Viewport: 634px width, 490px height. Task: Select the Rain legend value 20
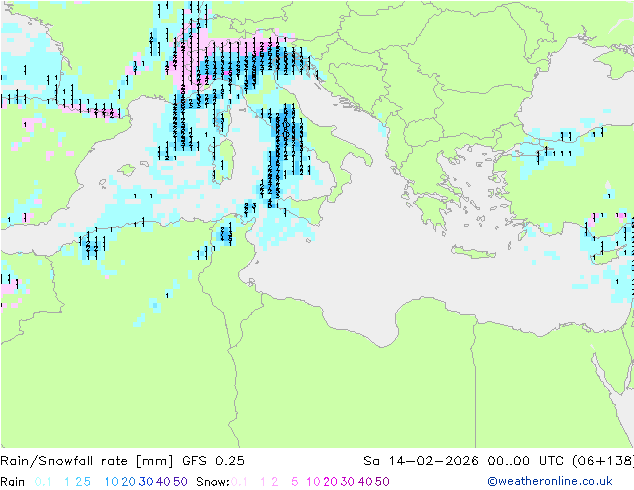coord(129,482)
